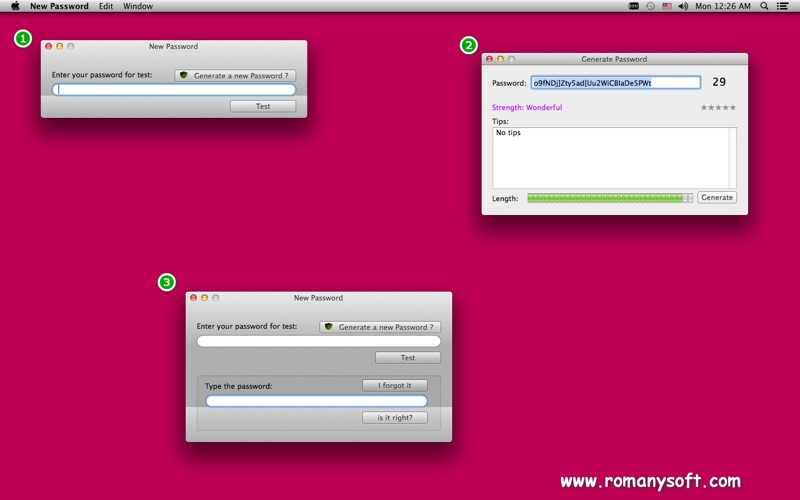Open the Apple menu icon
This screenshot has height=500, width=800.
coord(15,6)
